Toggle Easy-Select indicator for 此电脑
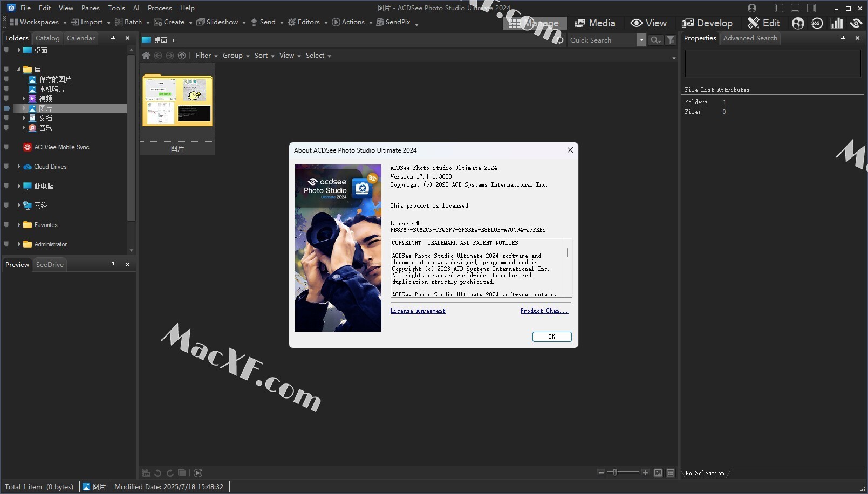868x494 pixels. pos(6,186)
